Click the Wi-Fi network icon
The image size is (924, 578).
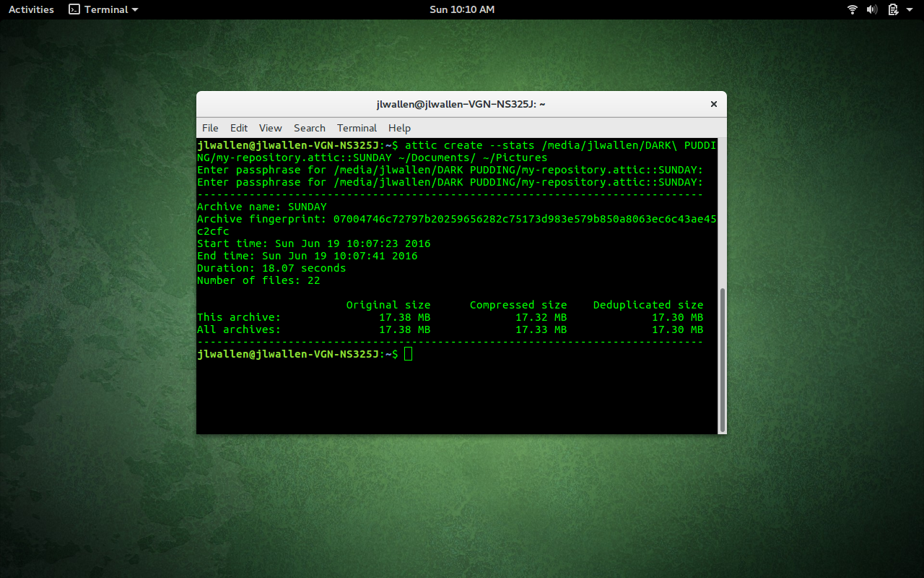tap(853, 9)
